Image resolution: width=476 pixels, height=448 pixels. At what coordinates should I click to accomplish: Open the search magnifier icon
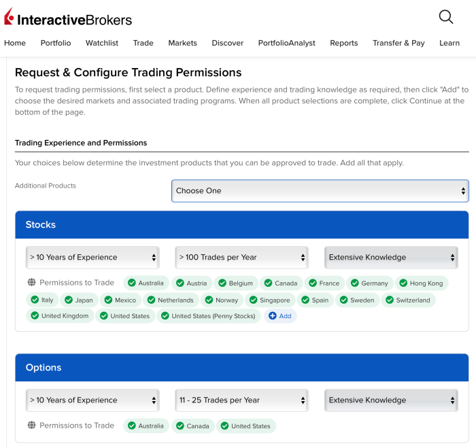point(446,17)
